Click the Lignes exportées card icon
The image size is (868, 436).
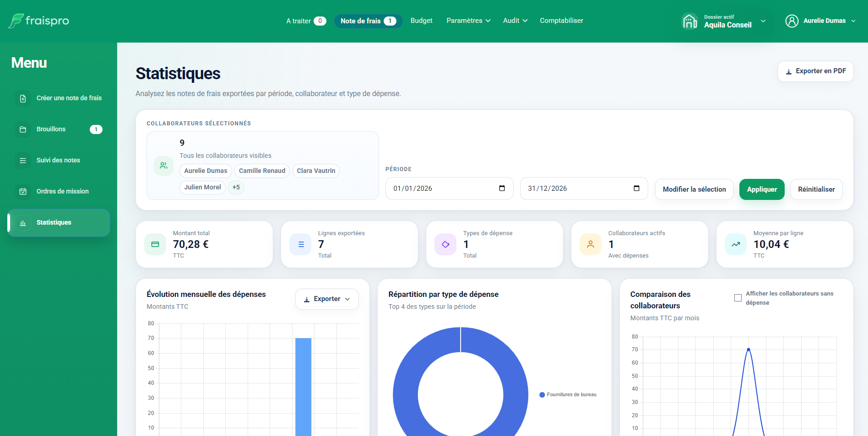click(x=300, y=244)
